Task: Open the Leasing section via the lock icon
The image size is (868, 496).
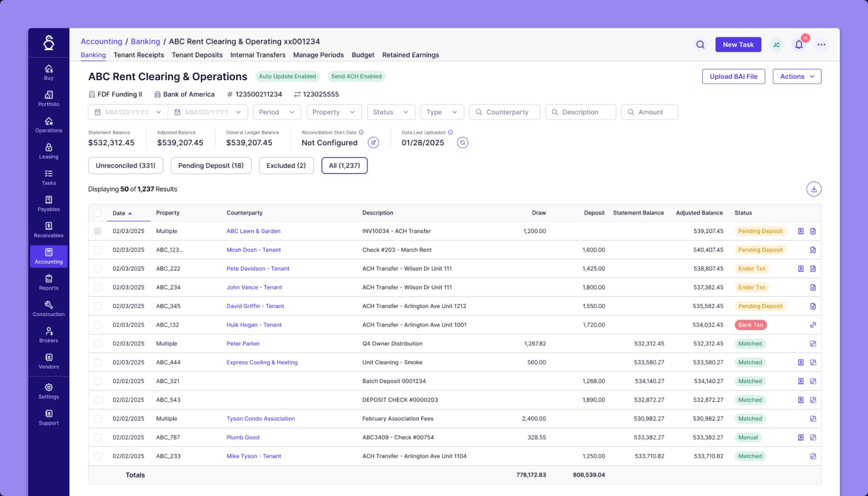Action: coord(48,151)
